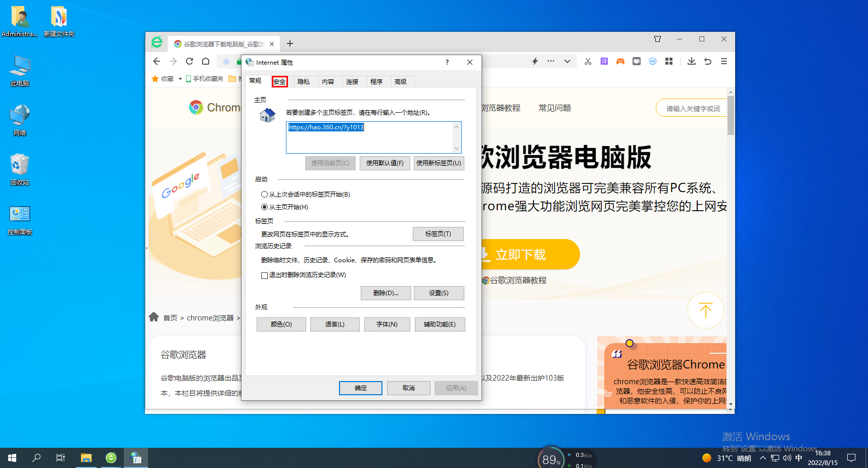Switch to the 高级 tab
Image resolution: width=868 pixels, height=468 pixels.
coord(401,82)
